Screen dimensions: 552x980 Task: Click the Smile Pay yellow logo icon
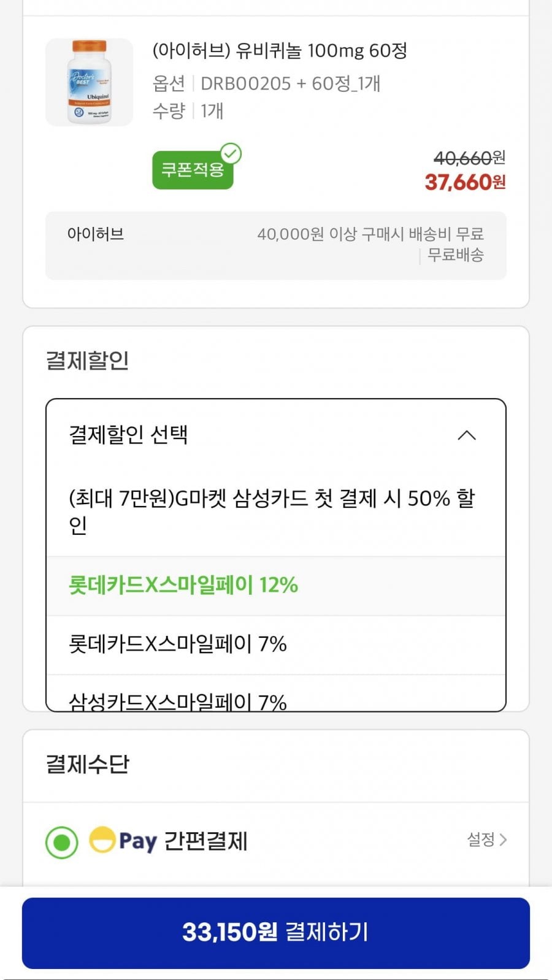(102, 840)
